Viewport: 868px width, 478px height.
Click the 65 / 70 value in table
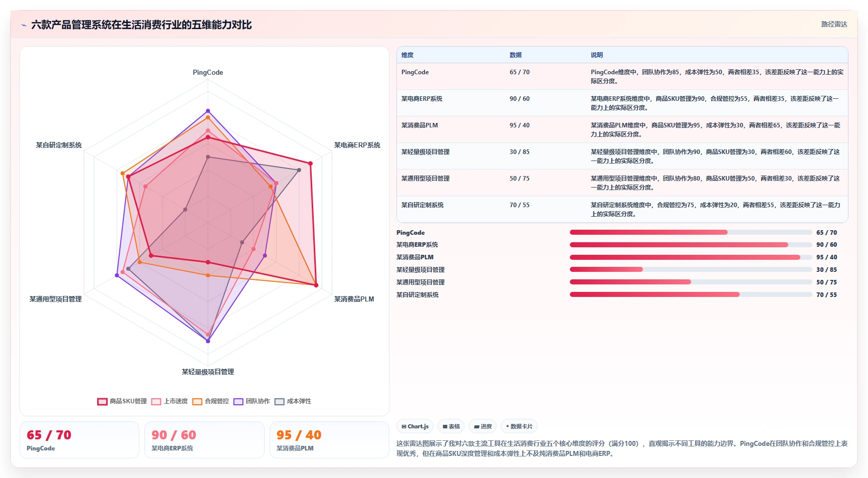point(520,72)
